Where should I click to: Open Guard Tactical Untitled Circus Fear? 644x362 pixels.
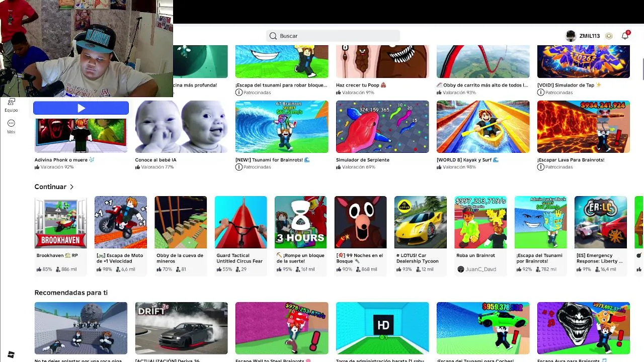click(240, 222)
